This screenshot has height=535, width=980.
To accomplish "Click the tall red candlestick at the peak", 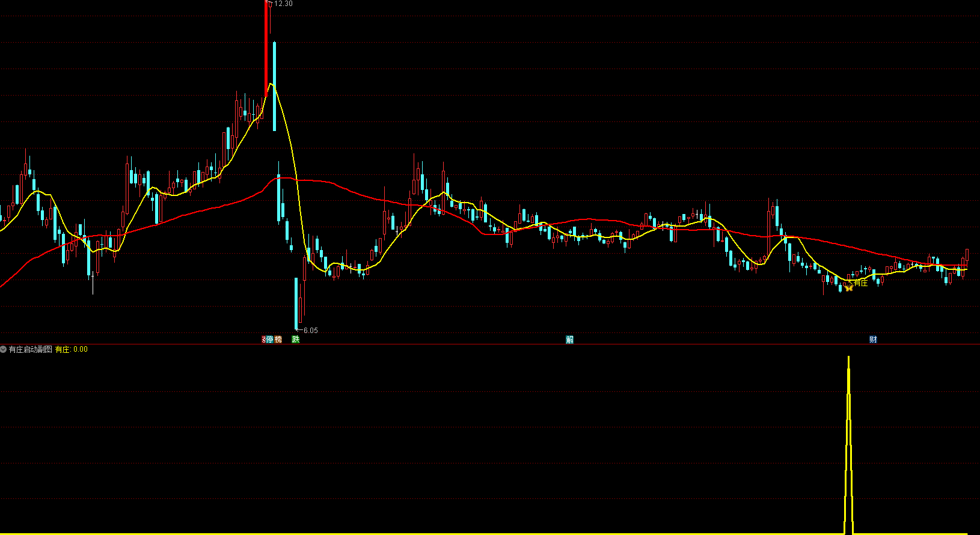I will tap(266, 48).
